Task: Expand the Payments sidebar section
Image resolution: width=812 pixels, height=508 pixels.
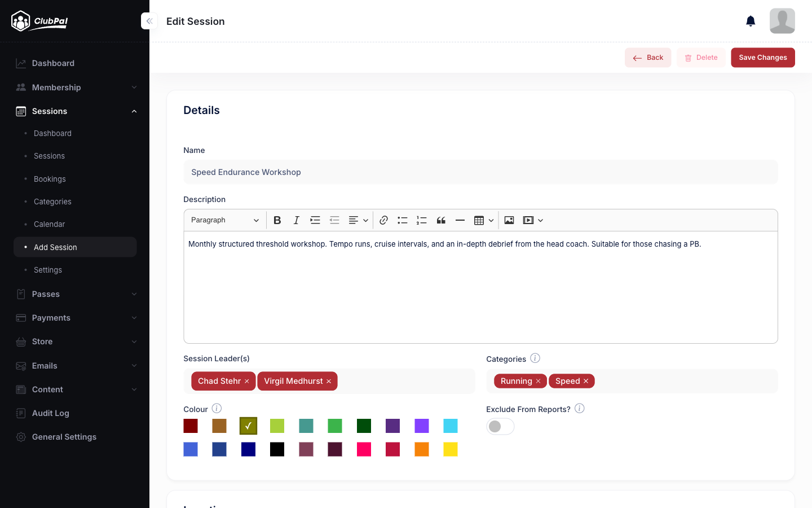Action: 75,318
